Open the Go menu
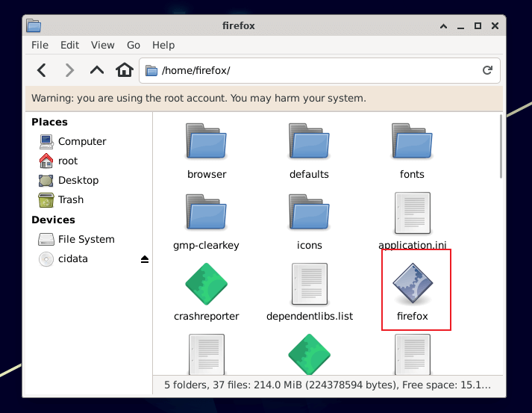Viewport: 532px width, 413px height. point(134,45)
